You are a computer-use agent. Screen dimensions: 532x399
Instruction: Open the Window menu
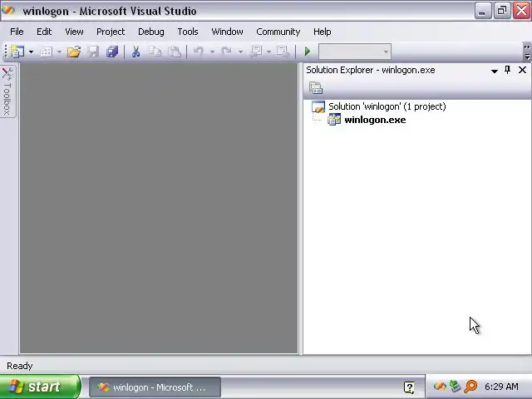[x=227, y=32]
